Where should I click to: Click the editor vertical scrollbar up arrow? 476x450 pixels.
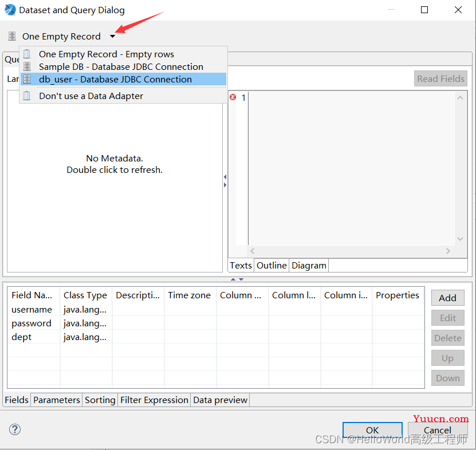click(x=460, y=98)
